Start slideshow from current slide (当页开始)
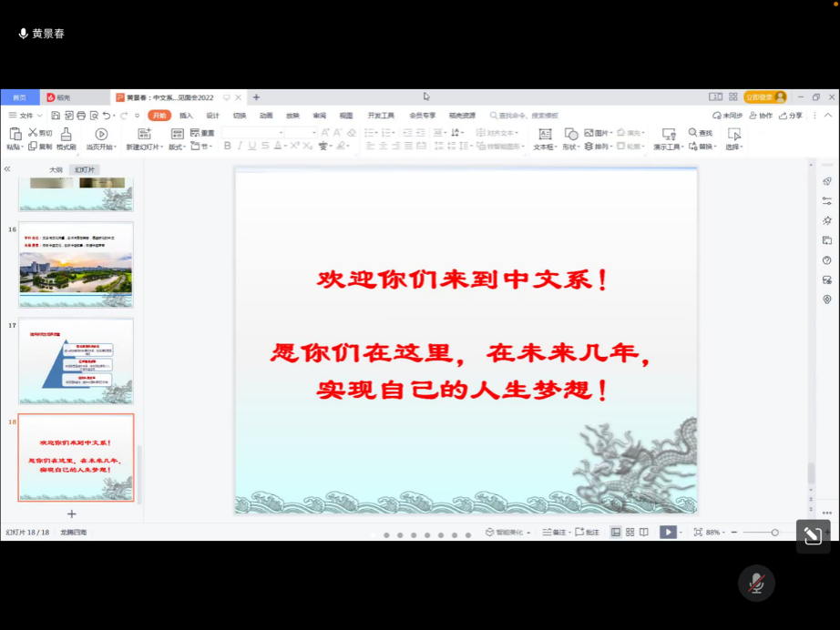Image resolution: width=840 pixels, height=630 pixels. pos(101,134)
